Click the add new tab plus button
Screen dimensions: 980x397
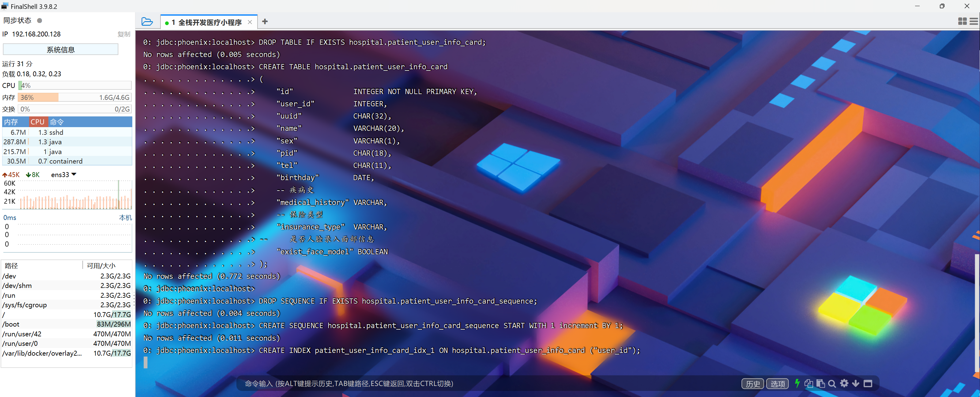[265, 21]
